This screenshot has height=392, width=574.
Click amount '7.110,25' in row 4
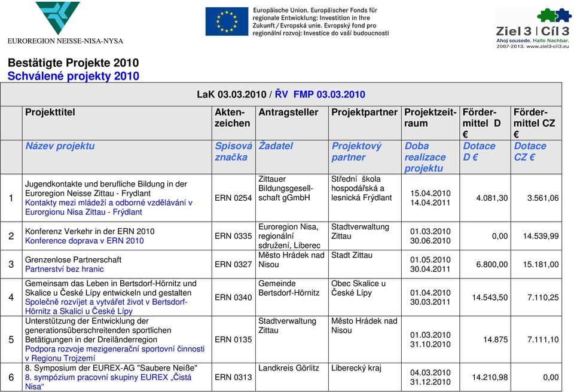[x=543, y=298]
